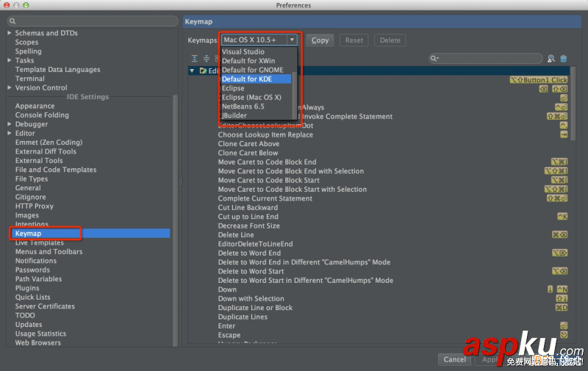The width and height of the screenshot is (588, 371).
Task: Expand Schemas and DTDs settings node
Action: [x=10, y=33]
